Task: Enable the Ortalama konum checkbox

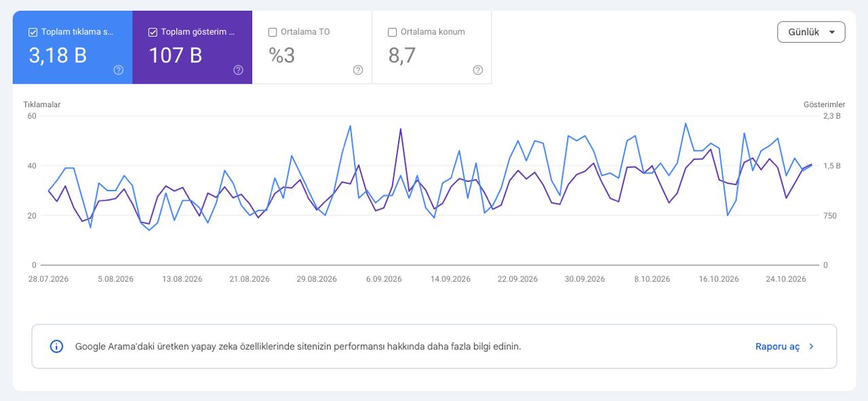Action: pyautogui.click(x=392, y=32)
